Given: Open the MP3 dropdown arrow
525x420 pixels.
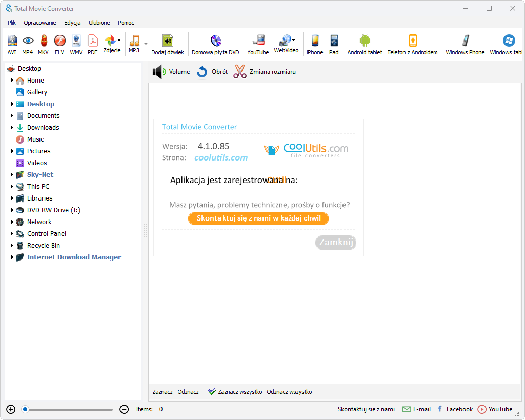Looking at the screenshot, I should pos(146,44).
